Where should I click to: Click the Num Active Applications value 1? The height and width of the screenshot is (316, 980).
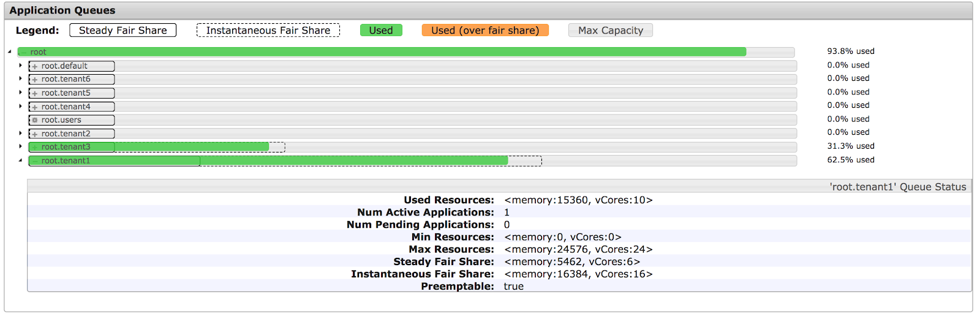tap(507, 213)
